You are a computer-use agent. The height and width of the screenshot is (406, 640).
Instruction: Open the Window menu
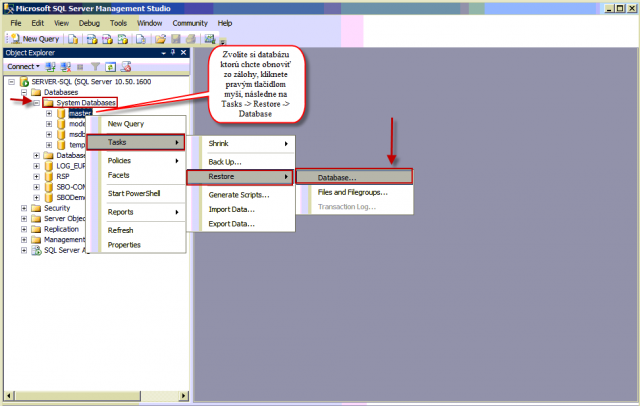pyautogui.click(x=149, y=23)
